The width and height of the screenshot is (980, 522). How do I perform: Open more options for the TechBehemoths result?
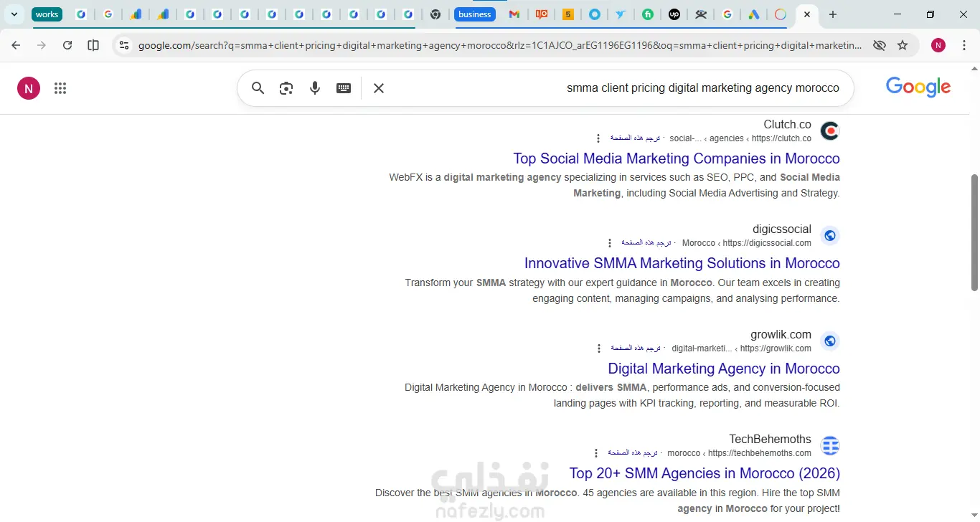(596, 453)
